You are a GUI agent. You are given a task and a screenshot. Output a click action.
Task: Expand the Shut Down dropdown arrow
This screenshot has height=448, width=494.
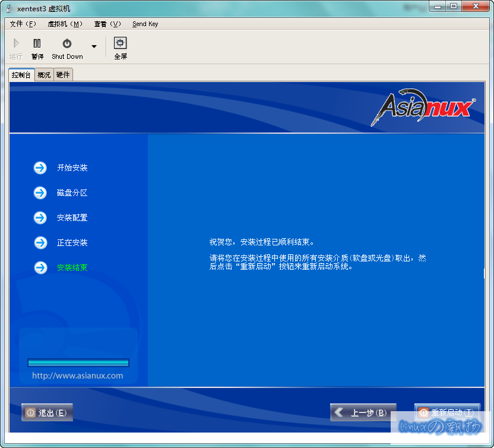click(x=94, y=46)
